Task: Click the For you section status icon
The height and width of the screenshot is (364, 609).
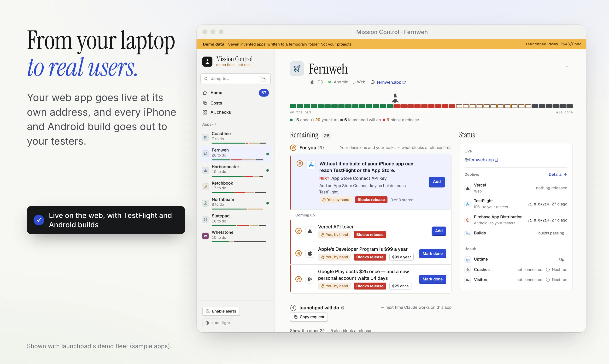Action: pyautogui.click(x=293, y=148)
